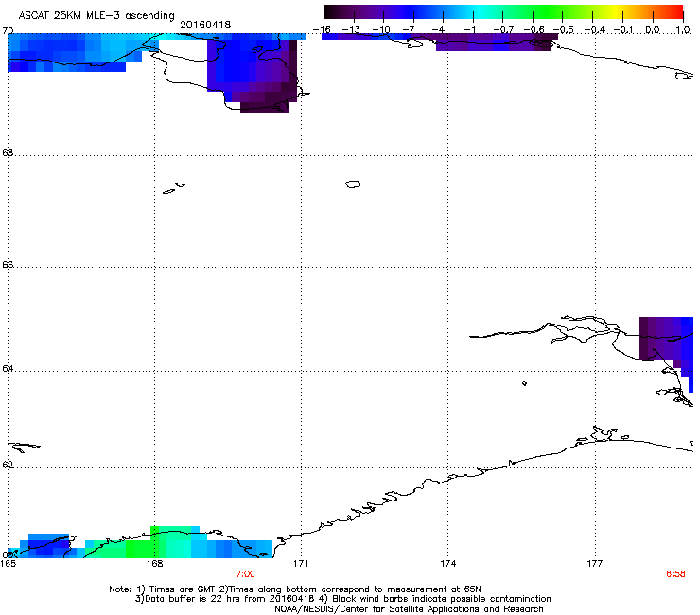Click the -0.4 label on color scale
700x615 pixels.
595,30
